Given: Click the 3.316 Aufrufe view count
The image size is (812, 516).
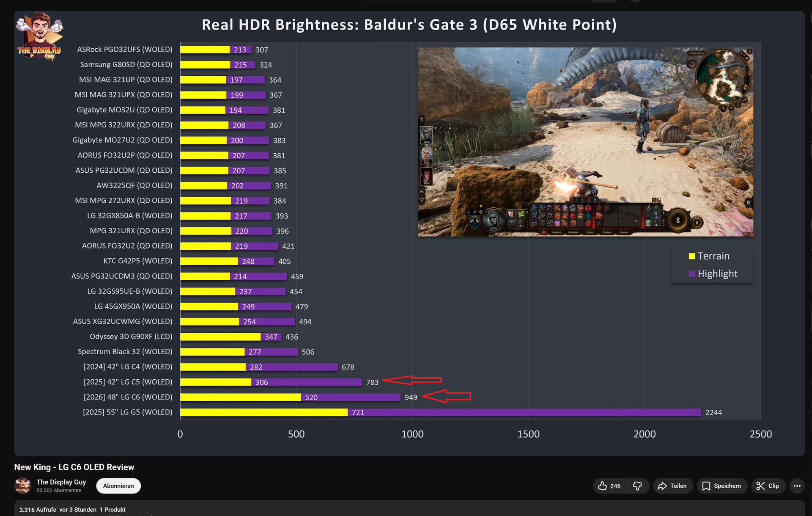Looking at the screenshot, I should coord(38,510).
